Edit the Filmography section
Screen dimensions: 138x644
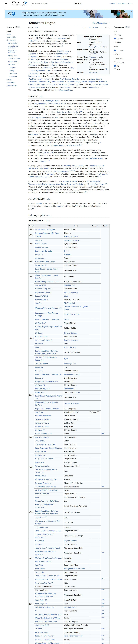coord(49,216)
